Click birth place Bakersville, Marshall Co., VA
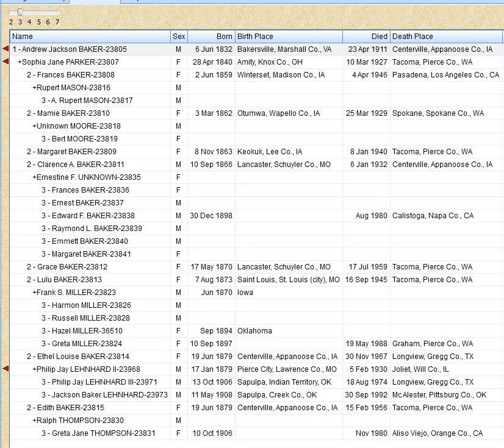Viewport: 504px width, 448px height. point(284,49)
